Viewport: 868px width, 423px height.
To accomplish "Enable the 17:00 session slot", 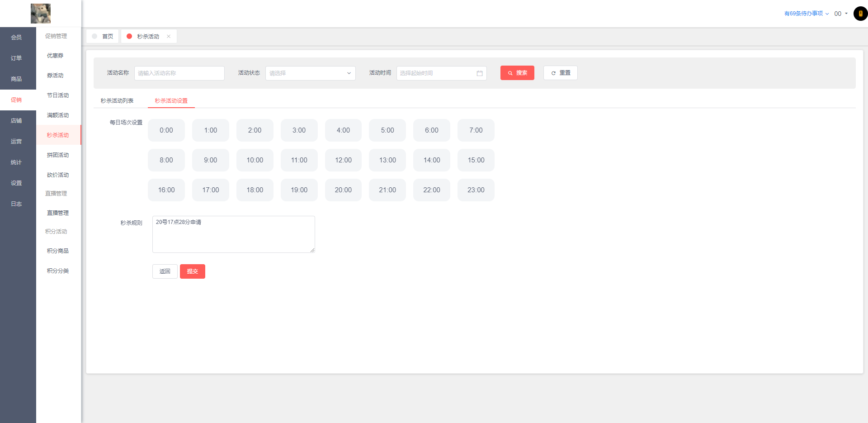I will (x=211, y=190).
